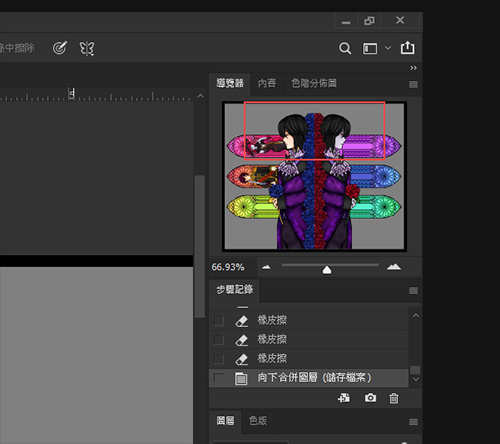Click the history panel scrollbar thumb
The width and height of the screenshot is (500, 444).
coord(415,370)
